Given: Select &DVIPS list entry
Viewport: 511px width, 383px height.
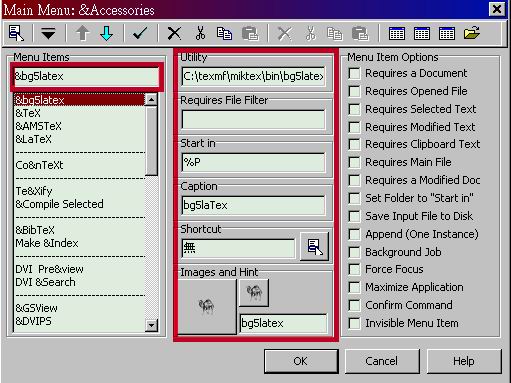Looking at the screenshot, I should point(79,321).
